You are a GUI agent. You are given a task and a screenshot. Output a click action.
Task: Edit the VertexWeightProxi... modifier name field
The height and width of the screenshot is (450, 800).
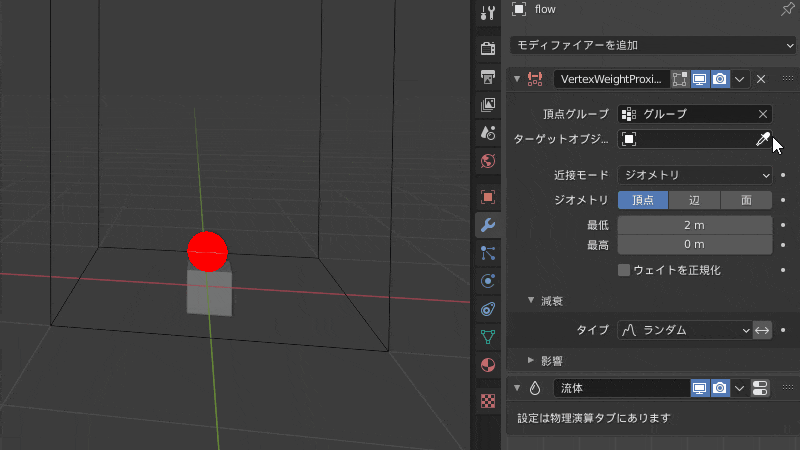pos(611,79)
